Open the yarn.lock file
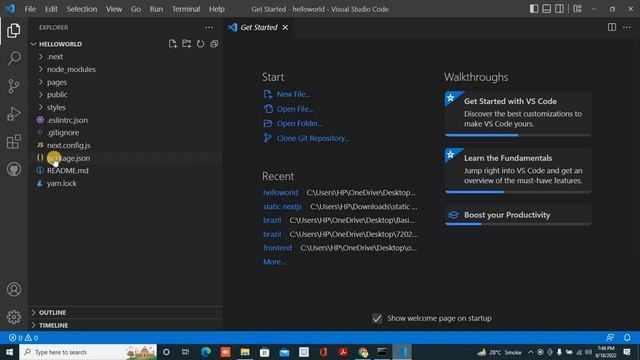This screenshot has height=360, width=640. click(62, 183)
